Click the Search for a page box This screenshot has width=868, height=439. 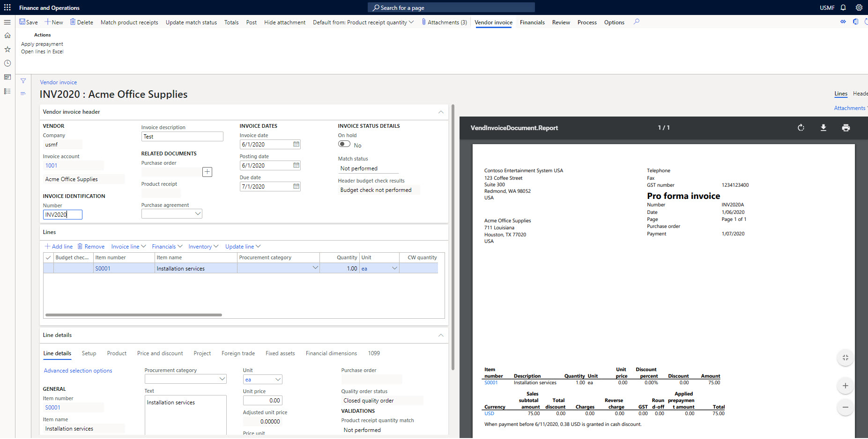(451, 7)
